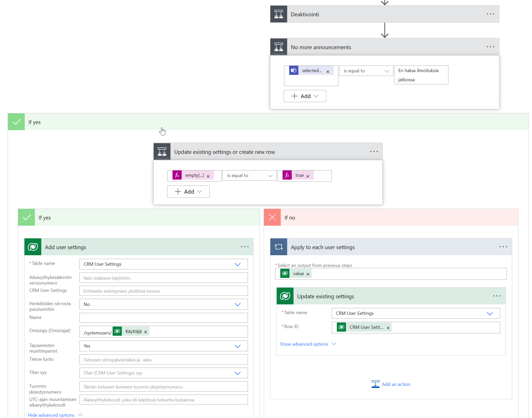Click the No more announcements condition icon

coord(278,47)
